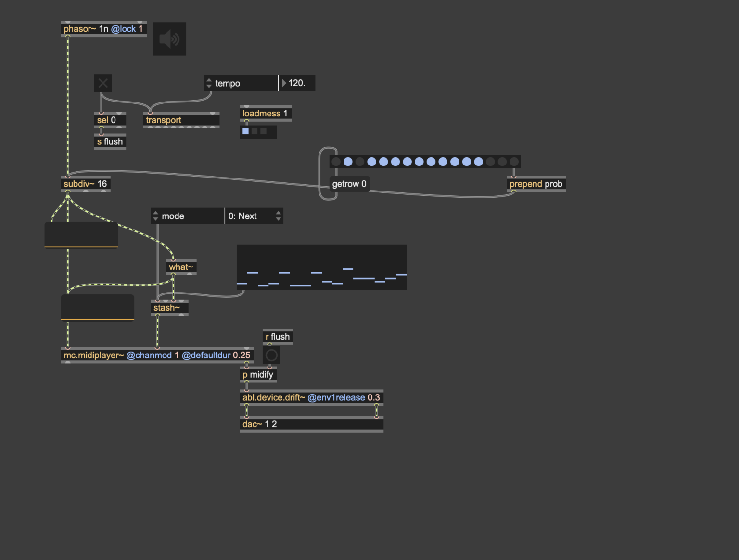Select the subdiv~ 16 object

(86, 184)
